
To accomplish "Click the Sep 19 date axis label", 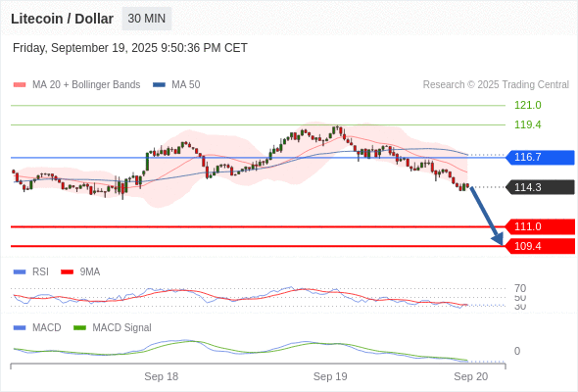I will (330, 376).
